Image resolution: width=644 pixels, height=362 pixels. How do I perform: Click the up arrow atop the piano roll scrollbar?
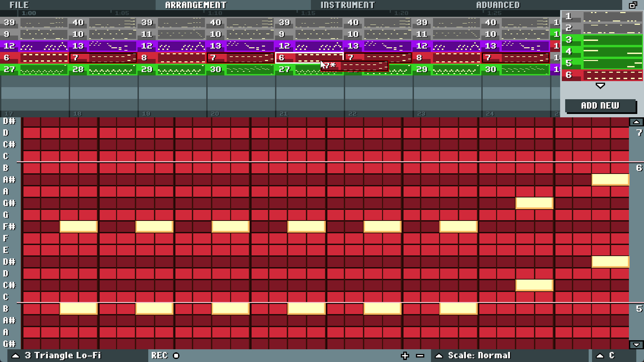(x=636, y=122)
